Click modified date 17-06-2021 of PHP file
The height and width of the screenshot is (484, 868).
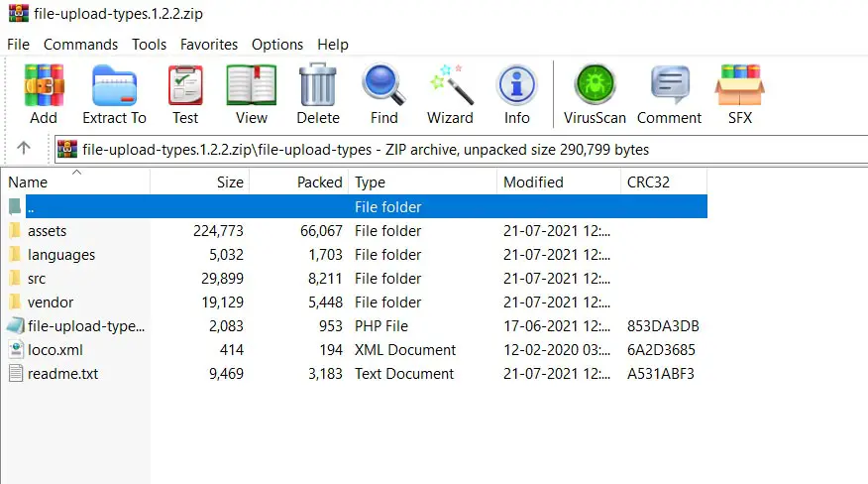[x=557, y=326]
